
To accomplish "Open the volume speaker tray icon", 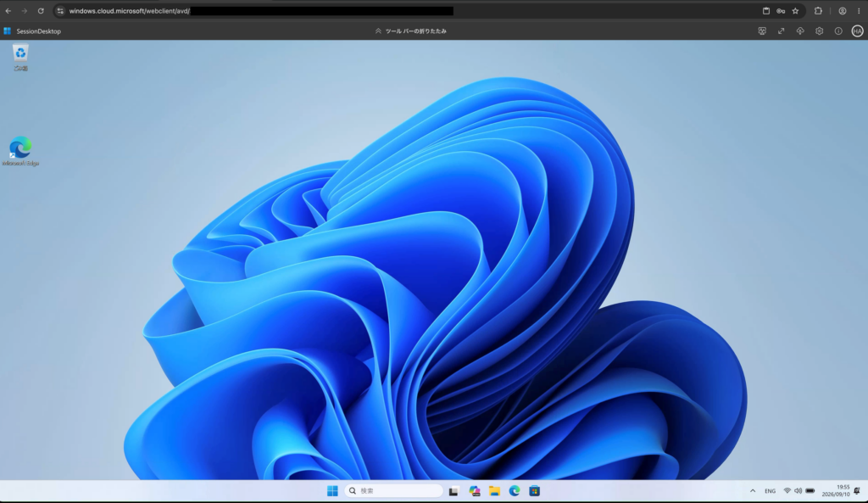I will tap(798, 491).
